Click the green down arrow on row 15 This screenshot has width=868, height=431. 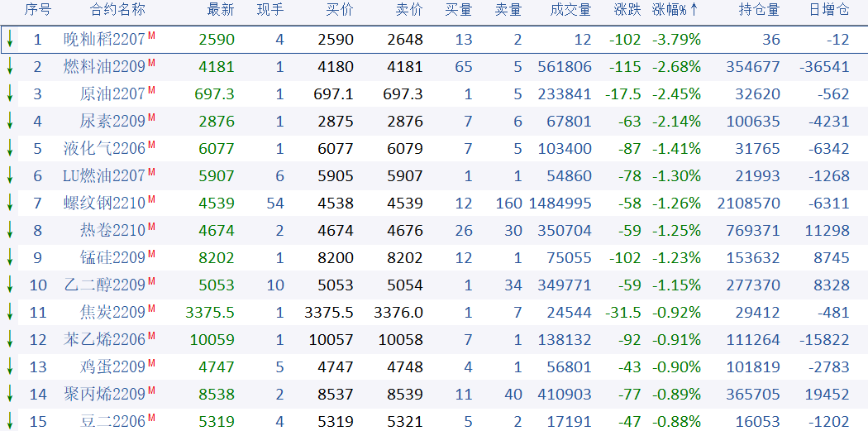point(10,421)
